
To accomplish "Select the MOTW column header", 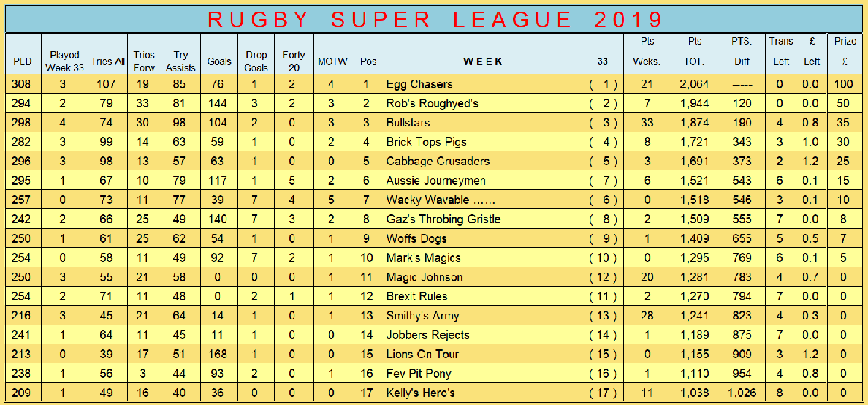I will coord(332,62).
